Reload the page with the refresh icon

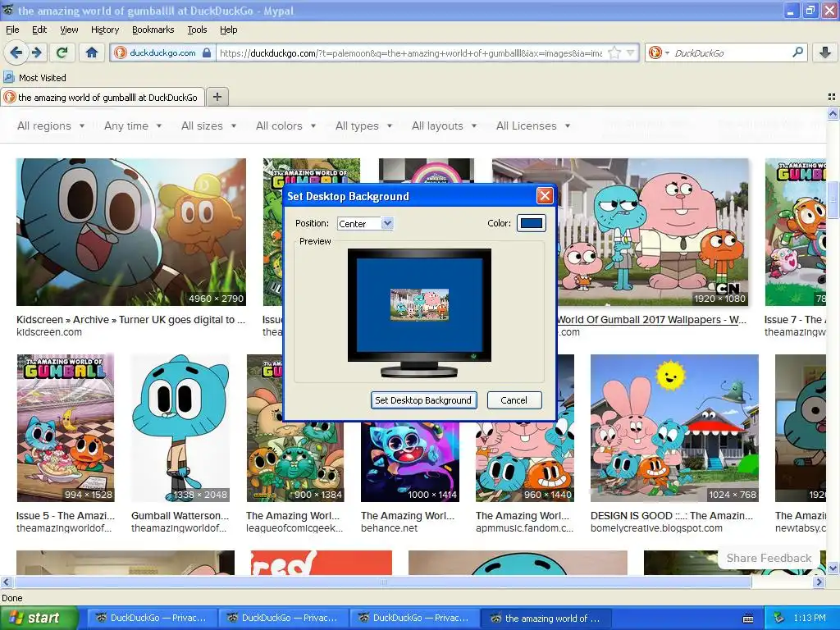62,52
